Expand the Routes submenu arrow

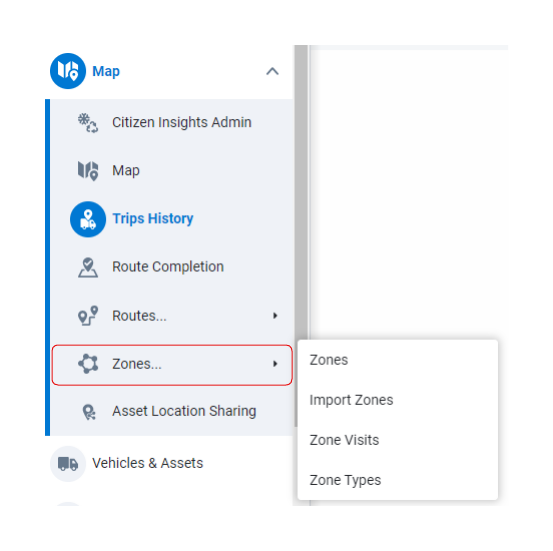(x=275, y=315)
